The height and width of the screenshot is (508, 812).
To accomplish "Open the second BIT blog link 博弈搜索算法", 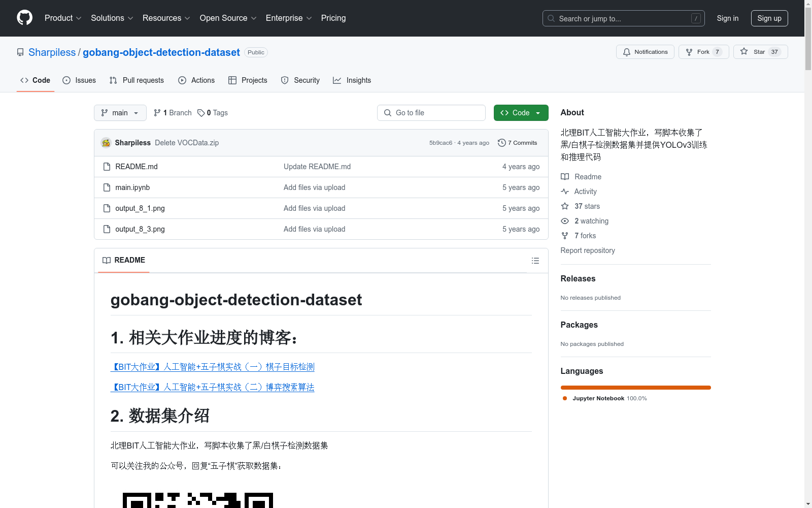I will point(213,387).
